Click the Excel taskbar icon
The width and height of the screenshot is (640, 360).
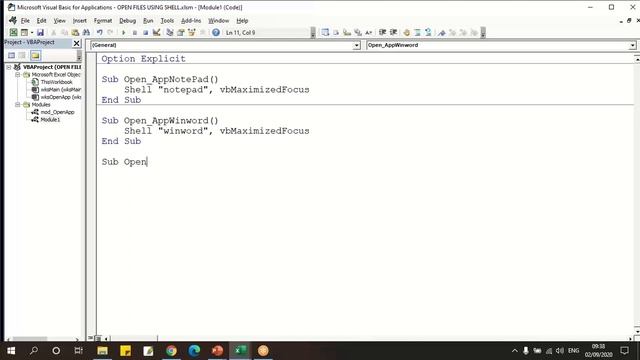pyautogui.click(x=240, y=351)
